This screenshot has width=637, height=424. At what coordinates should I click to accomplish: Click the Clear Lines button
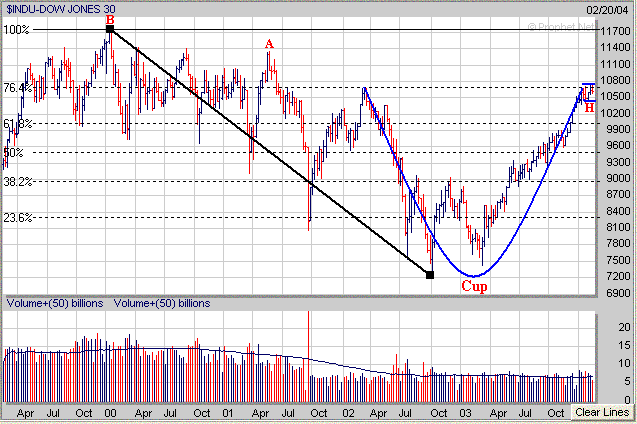602,412
